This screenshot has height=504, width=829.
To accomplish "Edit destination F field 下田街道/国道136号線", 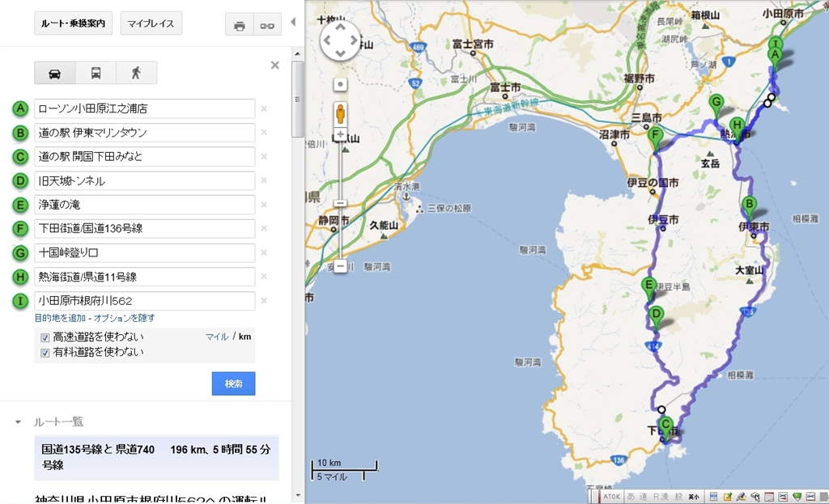I will 145,229.
